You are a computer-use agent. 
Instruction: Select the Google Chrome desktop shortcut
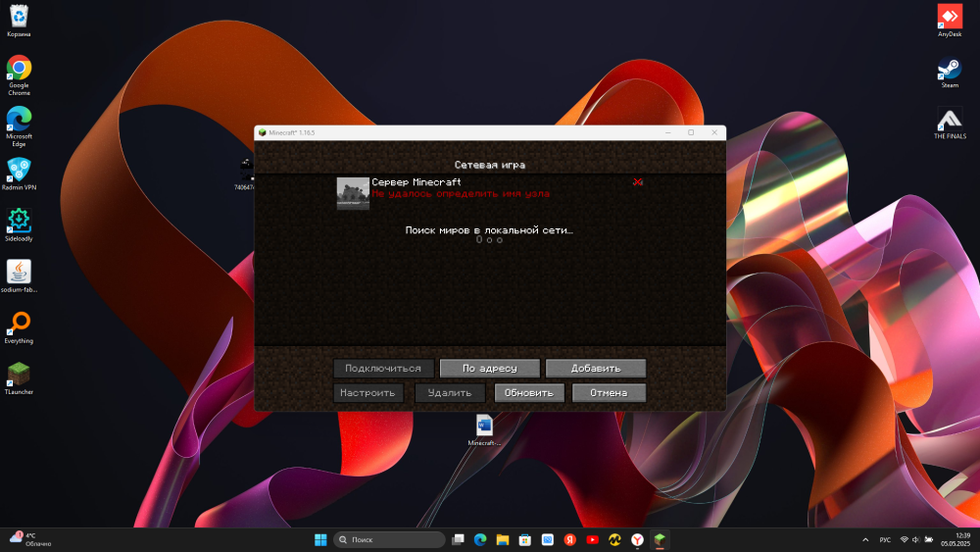(19, 75)
